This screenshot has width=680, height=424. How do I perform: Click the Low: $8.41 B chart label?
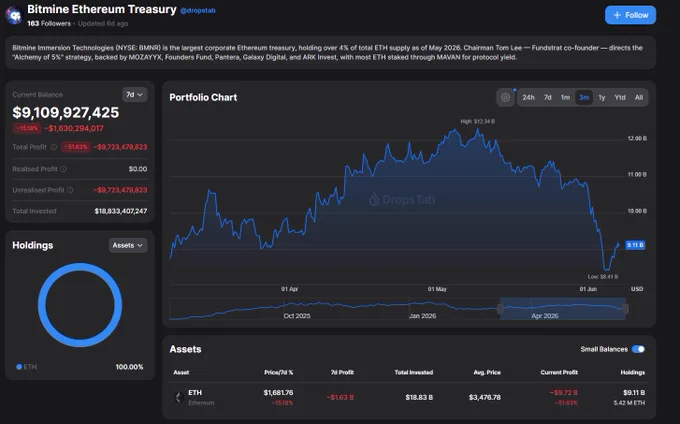(x=603, y=277)
